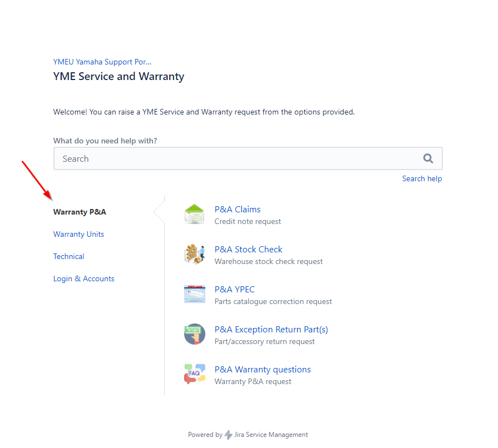Click the P&A Claims envelope icon
Screen dimensions: 498x448
(x=194, y=214)
